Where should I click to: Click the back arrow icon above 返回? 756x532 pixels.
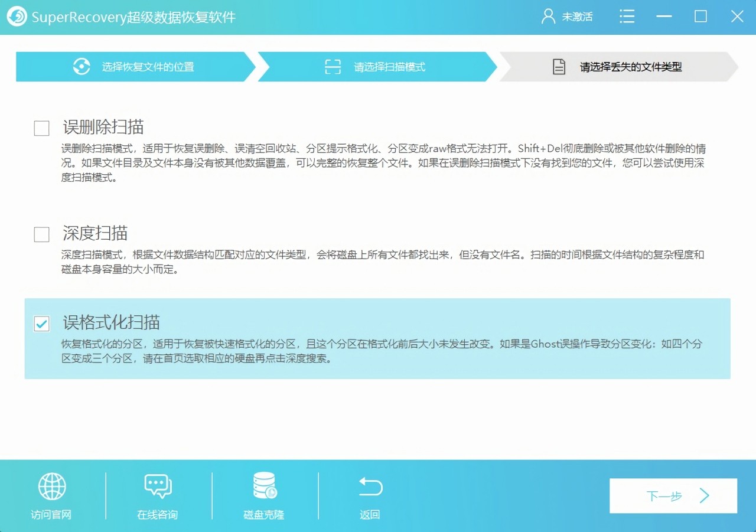pyautogui.click(x=370, y=487)
